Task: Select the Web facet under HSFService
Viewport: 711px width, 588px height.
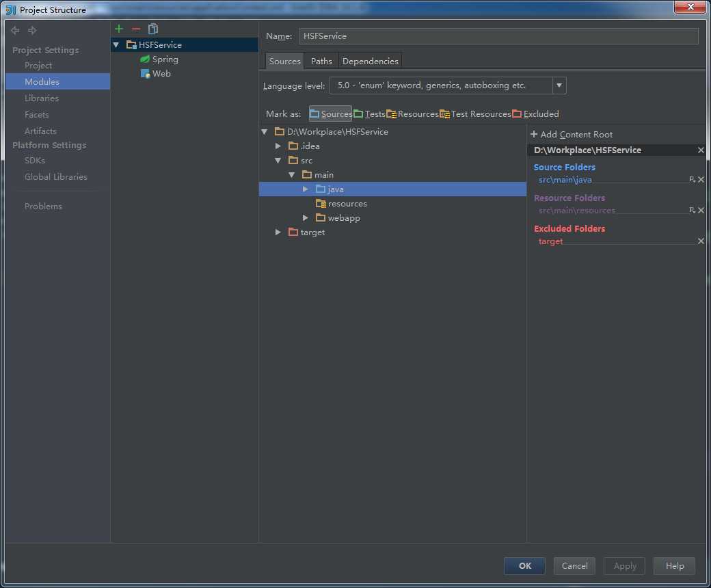Action: click(161, 74)
